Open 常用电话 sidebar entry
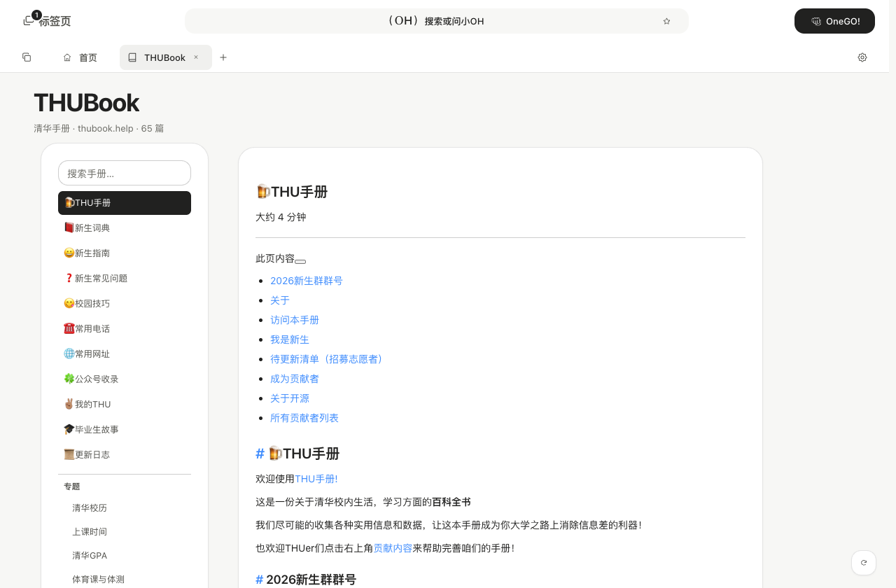The width and height of the screenshot is (896, 588). click(125, 329)
